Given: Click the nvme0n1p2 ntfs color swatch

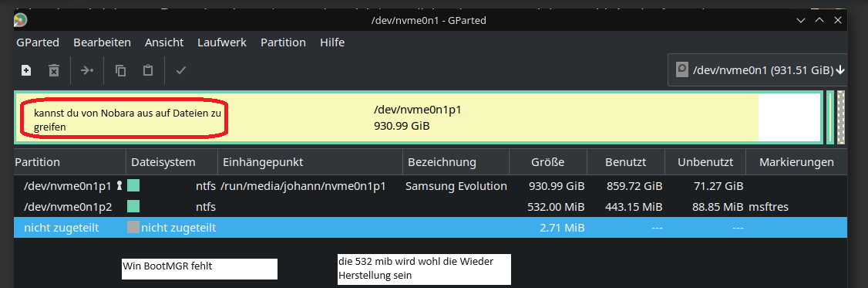Looking at the screenshot, I should [133, 206].
